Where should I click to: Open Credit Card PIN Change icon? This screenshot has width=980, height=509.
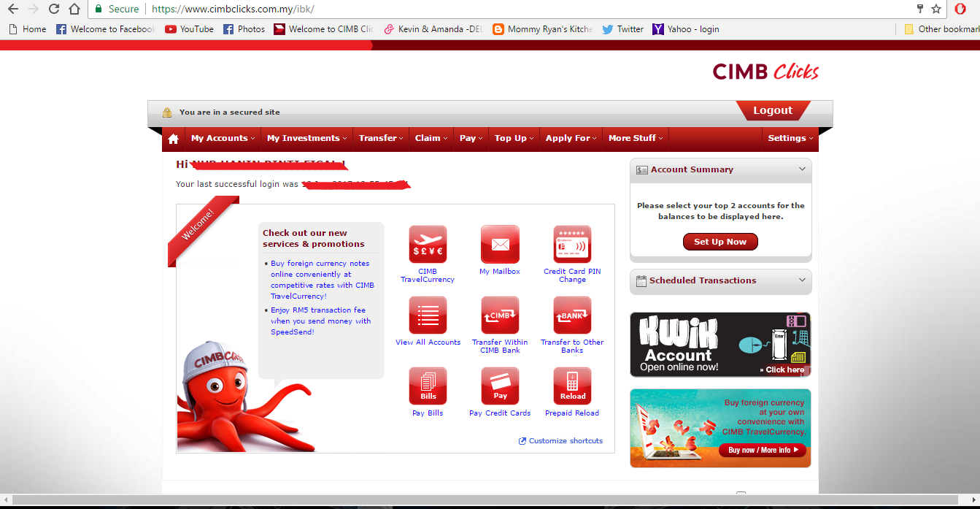pos(572,245)
